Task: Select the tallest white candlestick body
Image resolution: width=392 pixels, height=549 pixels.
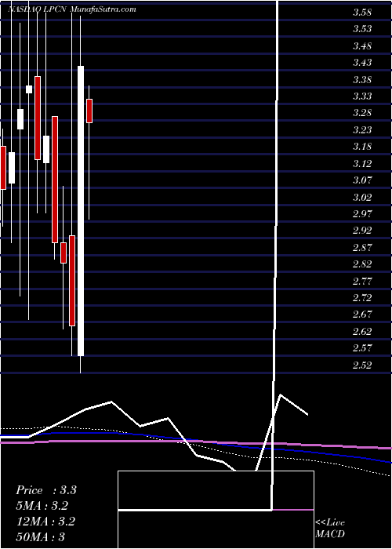Action: (x=81, y=211)
